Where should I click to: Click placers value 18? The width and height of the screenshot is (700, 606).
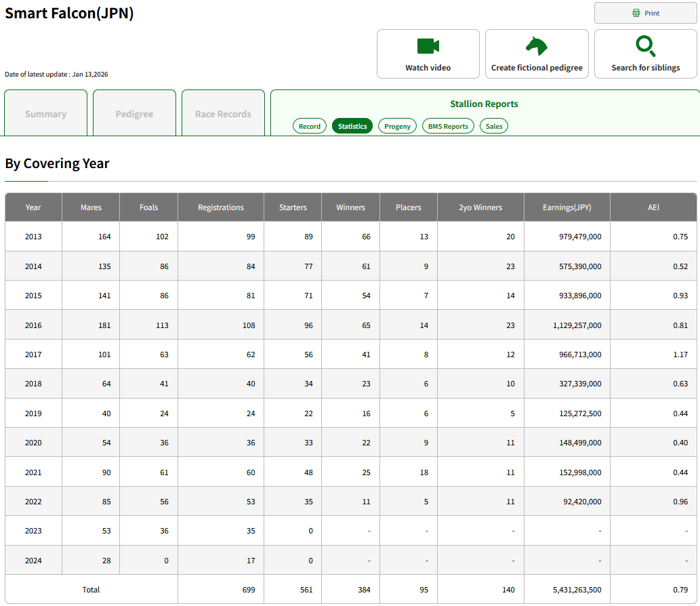point(424,472)
